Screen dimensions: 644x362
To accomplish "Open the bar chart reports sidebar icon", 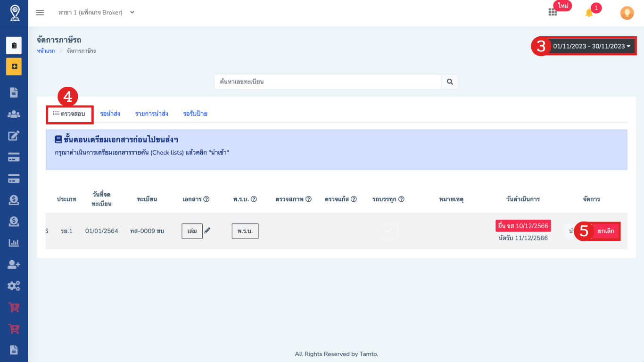I will pos(14,243).
